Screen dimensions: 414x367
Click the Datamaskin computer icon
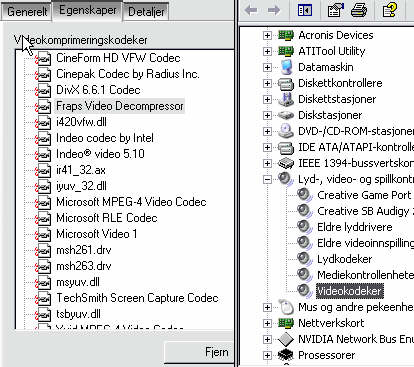click(286, 67)
